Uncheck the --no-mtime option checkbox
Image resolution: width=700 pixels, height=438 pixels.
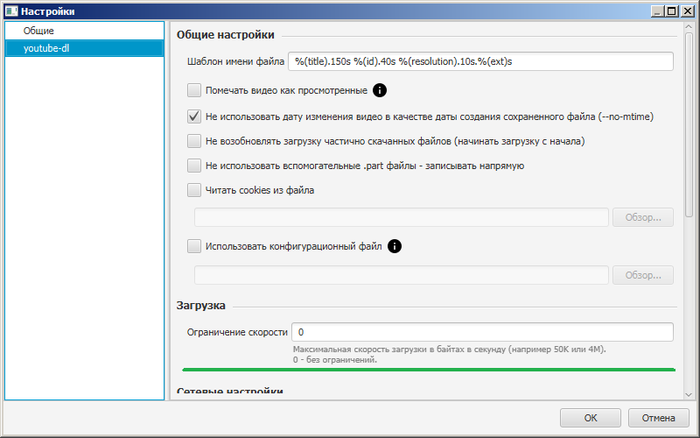coord(194,117)
